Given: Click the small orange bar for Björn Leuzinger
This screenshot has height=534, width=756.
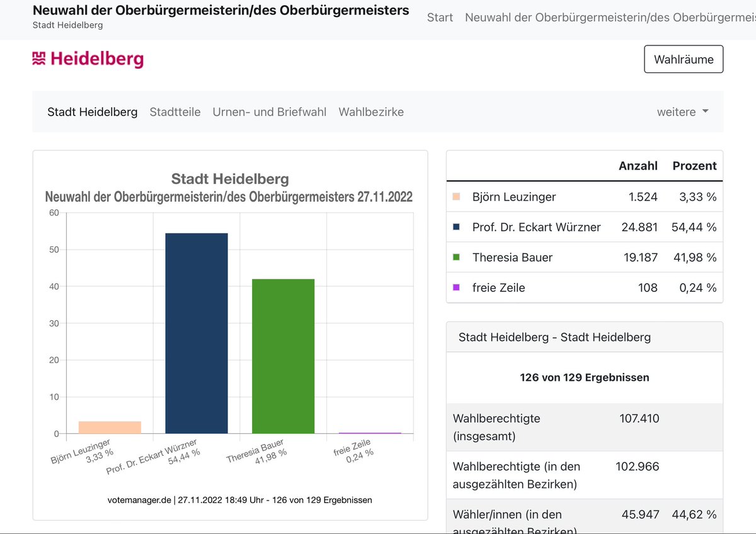Looking at the screenshot, I should [109, 427].
